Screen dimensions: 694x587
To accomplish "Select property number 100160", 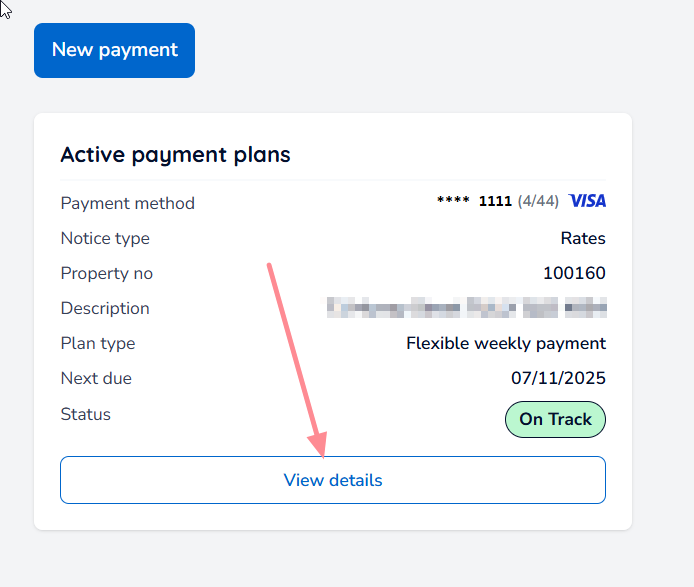I will 574,273.
